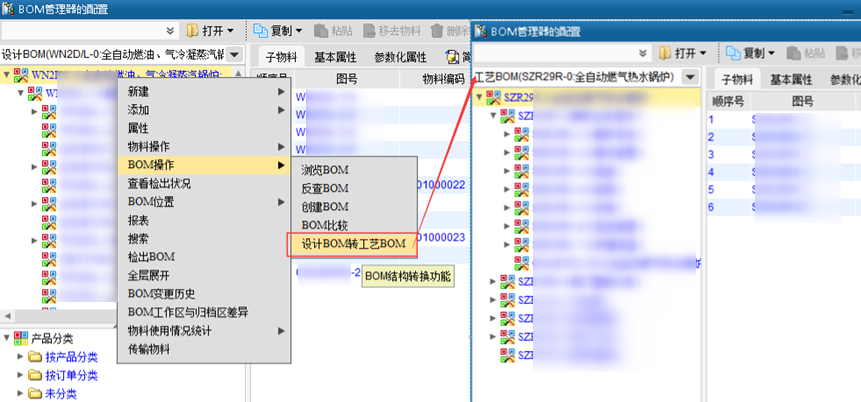Click the BOM icon of SZR29 root node
The image size is (861, 402).
(x=493, y=97)
